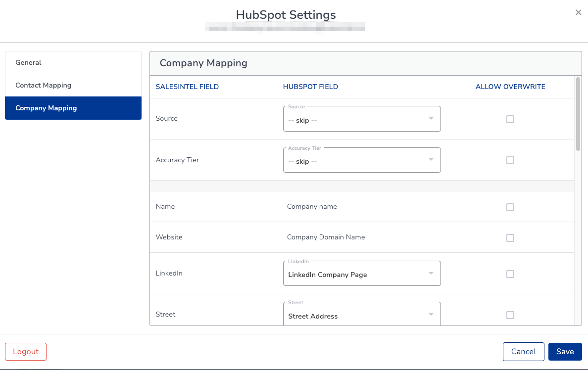Viewport: 588px width, 370px height.
Task: Click the SALESINTEL FIELD column header
Action: [x=187, y=87]
